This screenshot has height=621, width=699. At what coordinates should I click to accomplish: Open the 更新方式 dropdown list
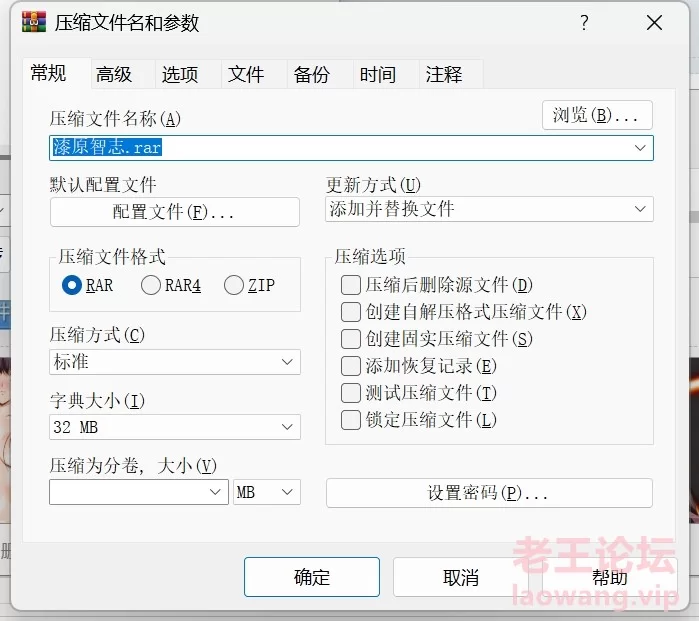tap(489, 209)
